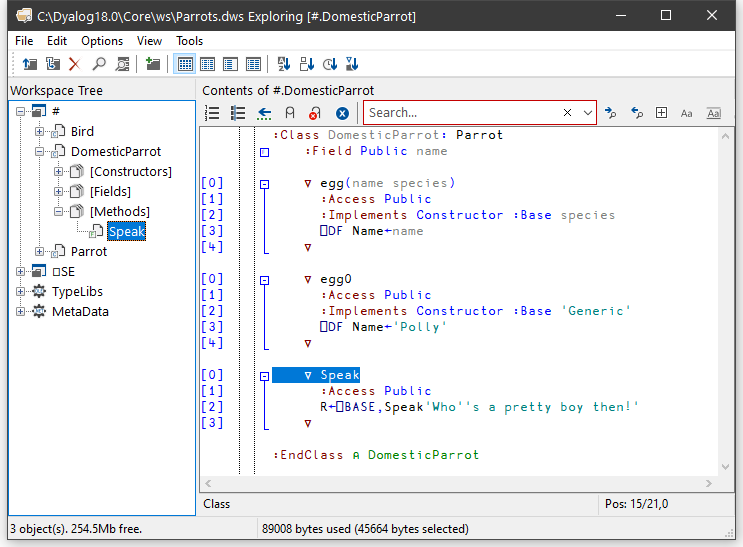Open the search box dropdown arrow
Image resolution: width=743 pixels, height=547 pixels.
tap(587, 113)
